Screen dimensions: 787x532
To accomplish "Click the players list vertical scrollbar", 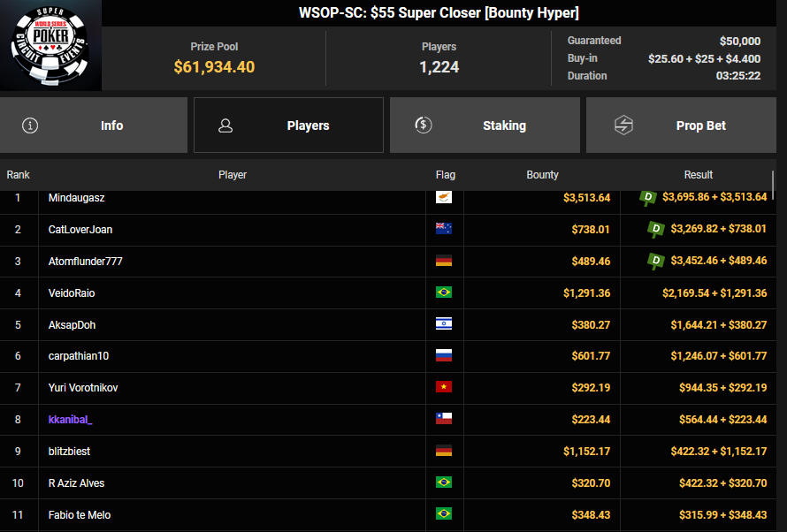I will coord(774,186).
